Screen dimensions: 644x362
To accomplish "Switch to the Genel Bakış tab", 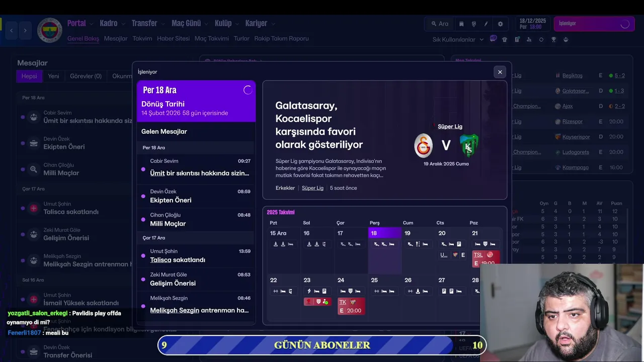I will pos(83,39).
